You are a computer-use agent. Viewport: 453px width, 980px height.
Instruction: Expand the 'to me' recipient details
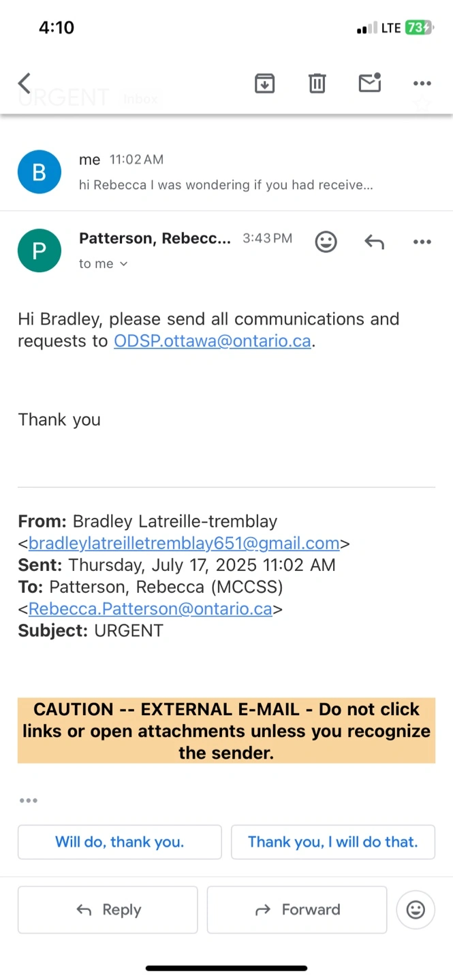(103, 264)
